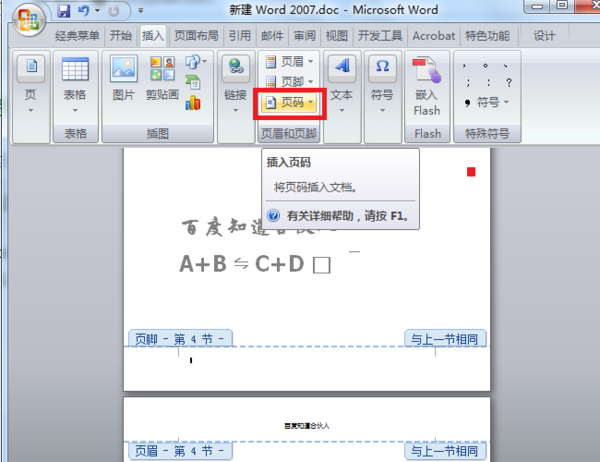Click the 页眉 - 第 4 节 label

[180, 451]
